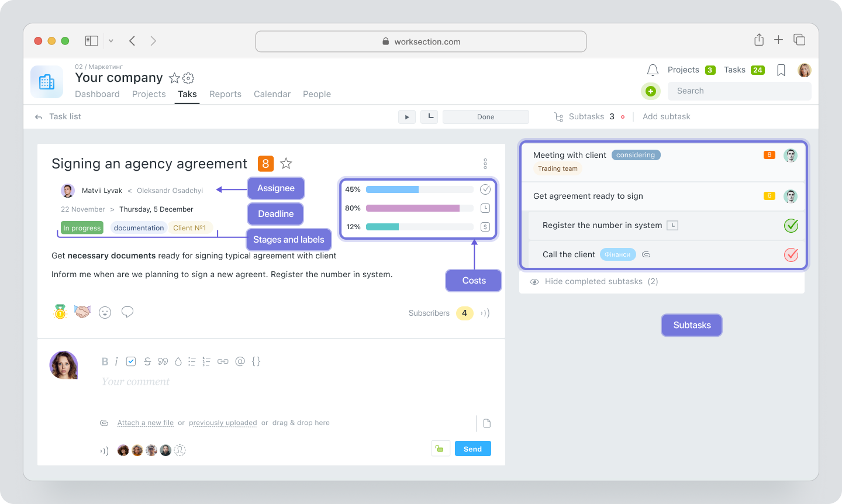Open the blockquote icon in the comment toolbar

click(163, 361)
